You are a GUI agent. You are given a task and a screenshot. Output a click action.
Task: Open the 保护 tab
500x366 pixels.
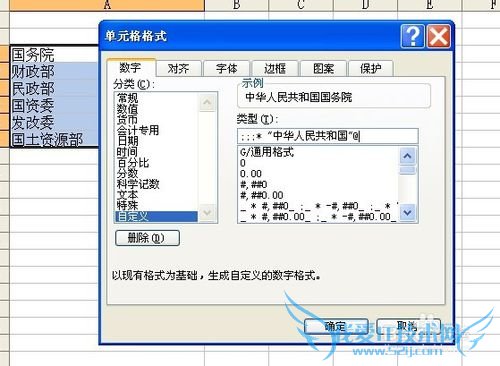[x=371, y=69]
